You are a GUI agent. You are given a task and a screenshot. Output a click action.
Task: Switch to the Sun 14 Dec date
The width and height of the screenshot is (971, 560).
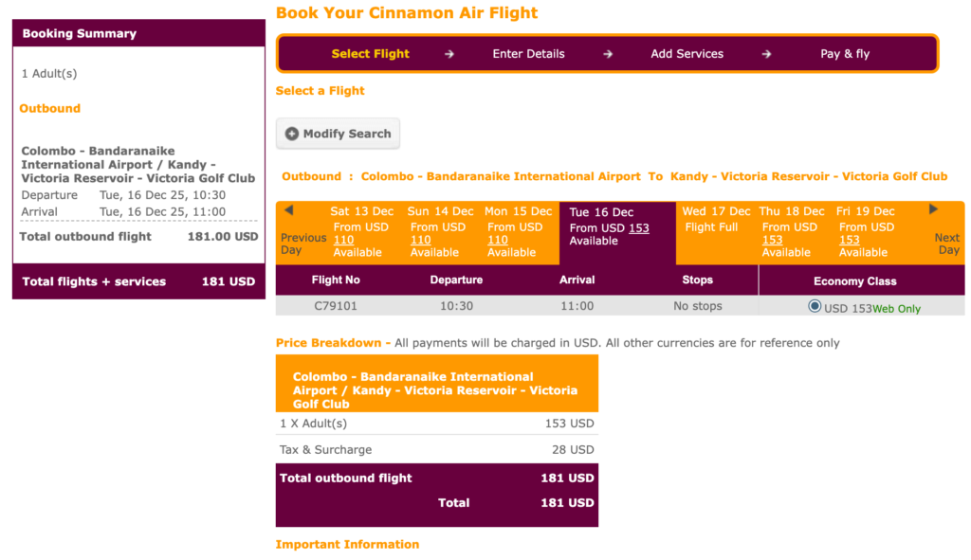point(440,211)
